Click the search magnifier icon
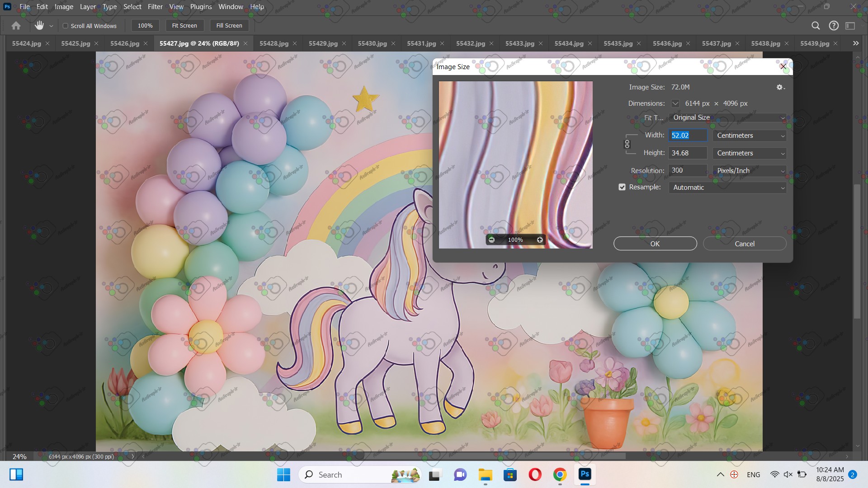 816,26
